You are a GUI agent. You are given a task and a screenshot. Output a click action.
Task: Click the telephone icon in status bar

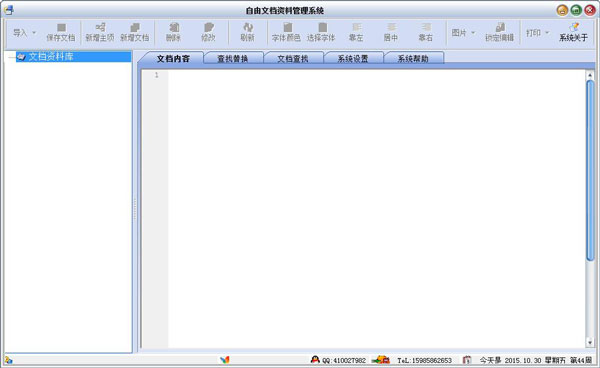381,360
